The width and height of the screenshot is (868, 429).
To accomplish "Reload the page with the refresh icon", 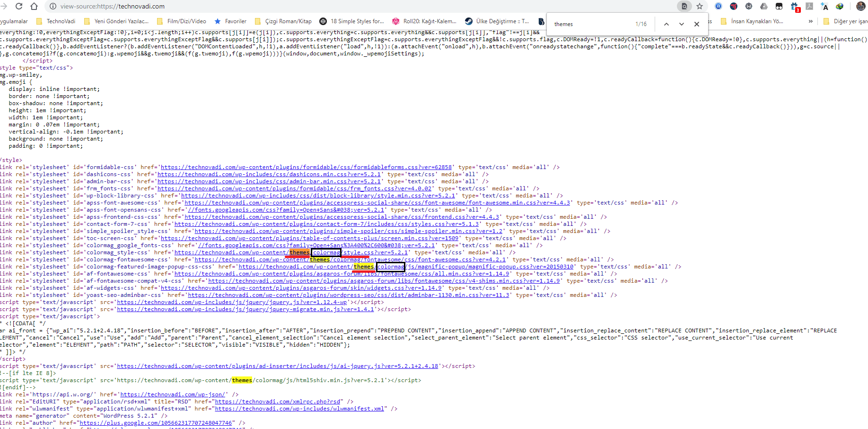I will 19,6.
